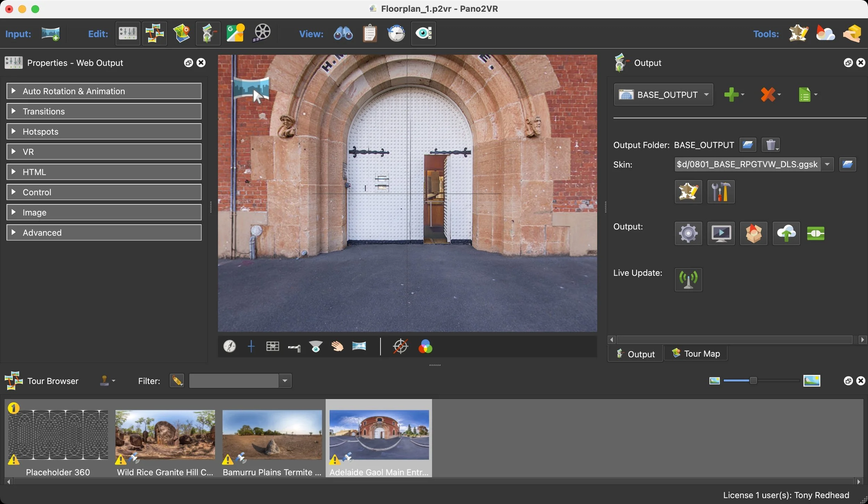Open the Skin file dropdown arrow
This screenshot has height=504, width=868.
pyautogui.click(x=827, y=164)
